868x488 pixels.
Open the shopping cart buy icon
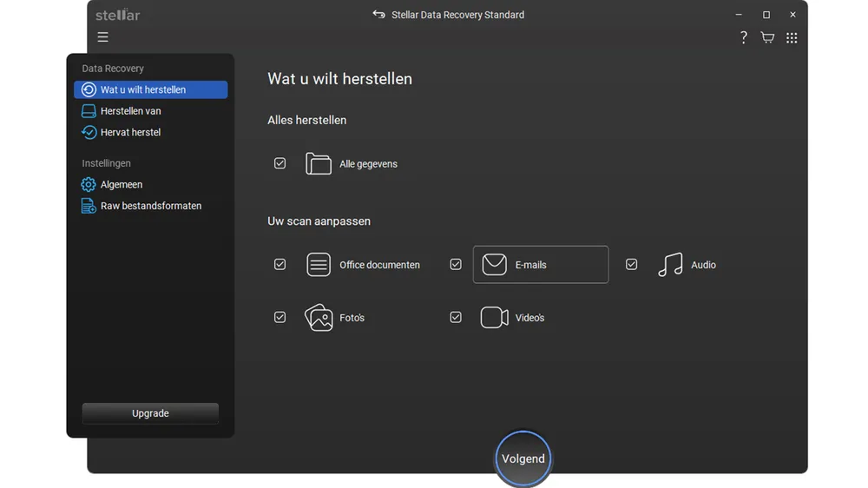click(767, 37)
